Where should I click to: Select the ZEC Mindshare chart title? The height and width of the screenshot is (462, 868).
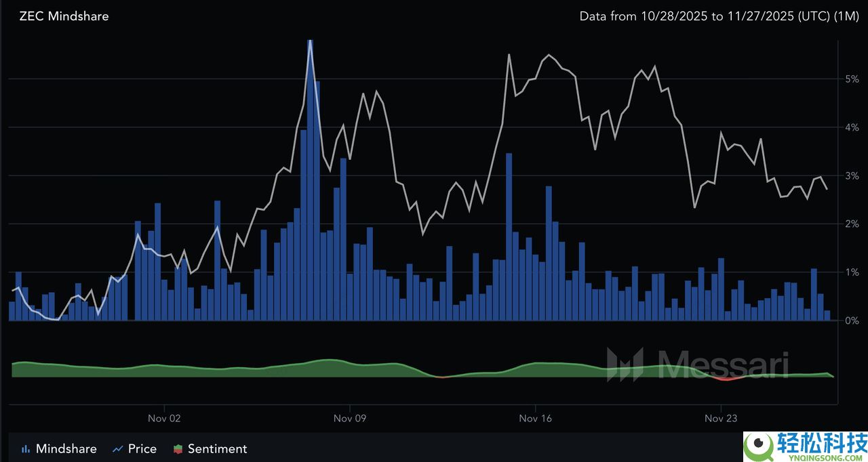point(64,16)
